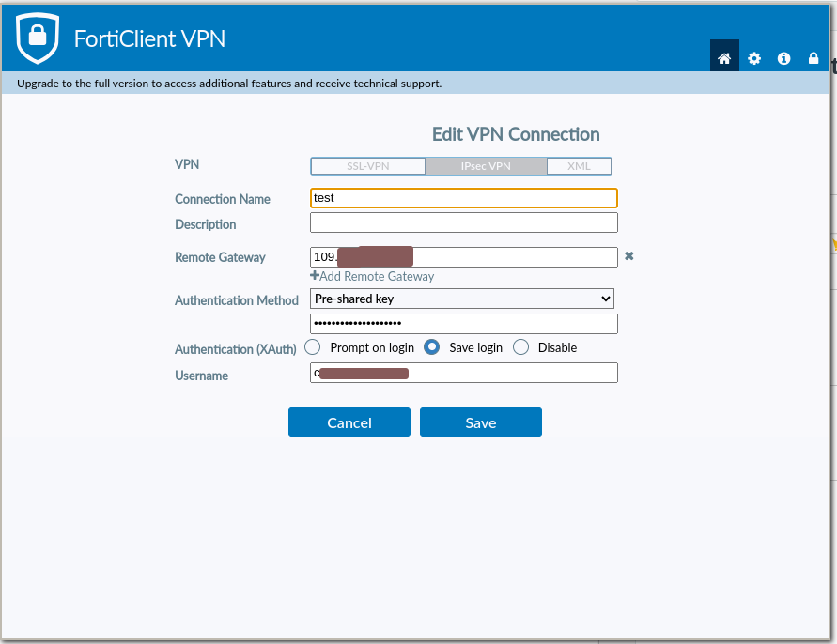Click the FortiClient shield logo
The height and width of the screenshot is (644, 837).
tap(38, 38)
